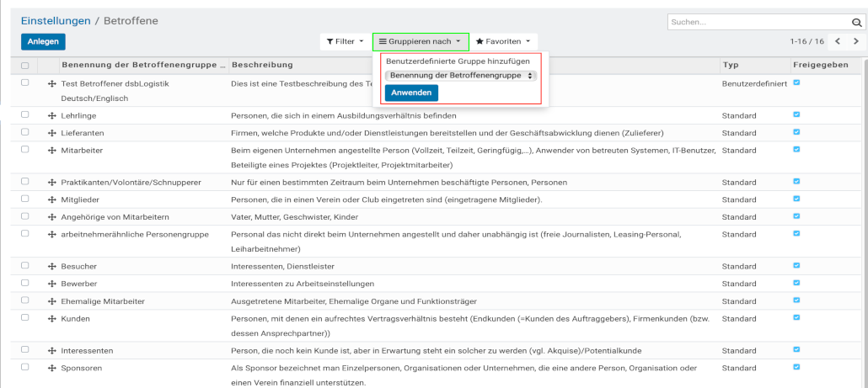This screenshot has width=868, height=388.
Task: Click the drag handle beside Sponsoren
Action: 52,369
